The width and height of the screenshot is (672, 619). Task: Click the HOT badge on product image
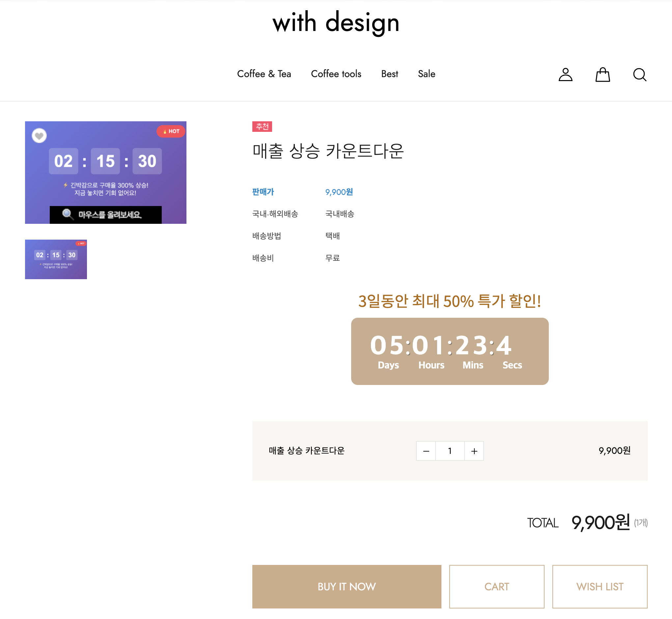(171, 131)
